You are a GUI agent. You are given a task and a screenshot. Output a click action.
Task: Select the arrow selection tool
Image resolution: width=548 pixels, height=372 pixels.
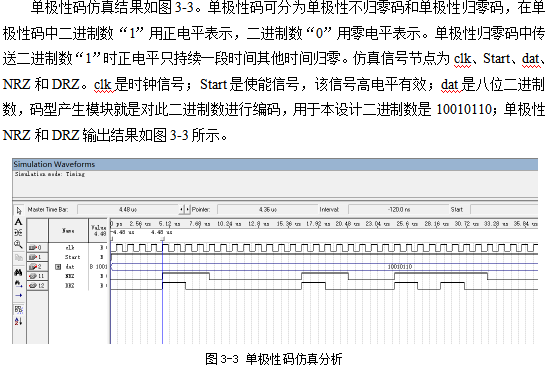pos(19,210)
